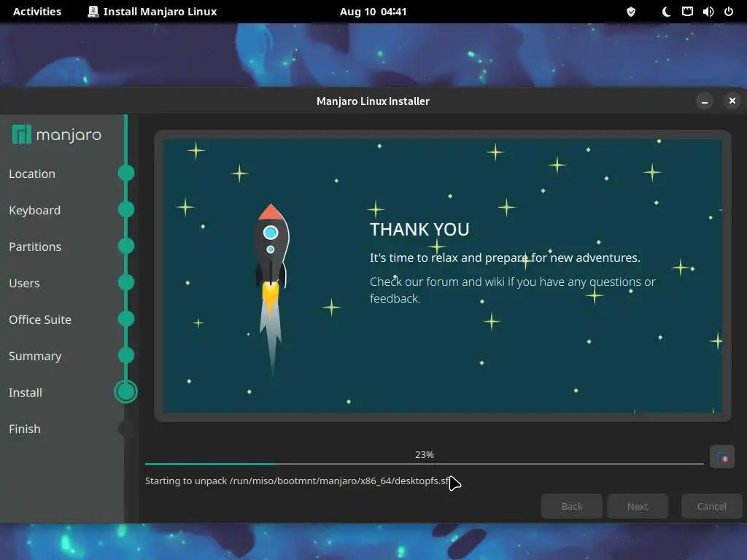Open the Install Manjaro Linux app menu
The height and width of the screenshot is (560, 747).
(152, 12)
